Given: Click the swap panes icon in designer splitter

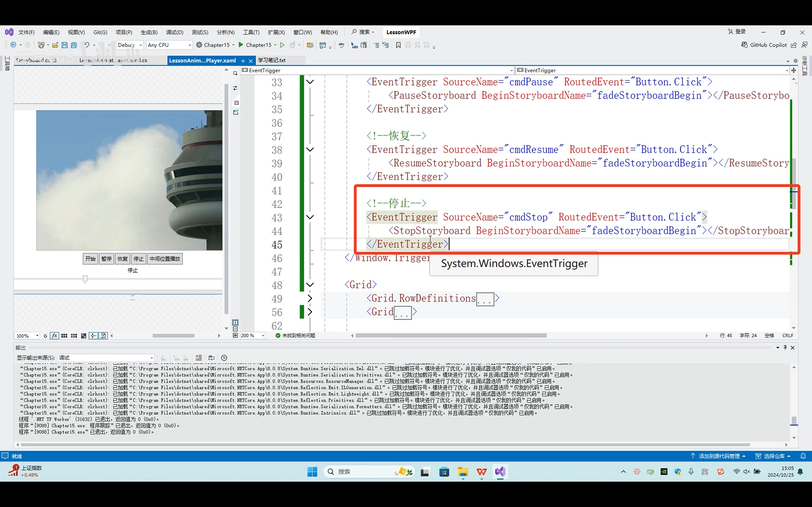Looking at the screenshot, I should [235, 88].
